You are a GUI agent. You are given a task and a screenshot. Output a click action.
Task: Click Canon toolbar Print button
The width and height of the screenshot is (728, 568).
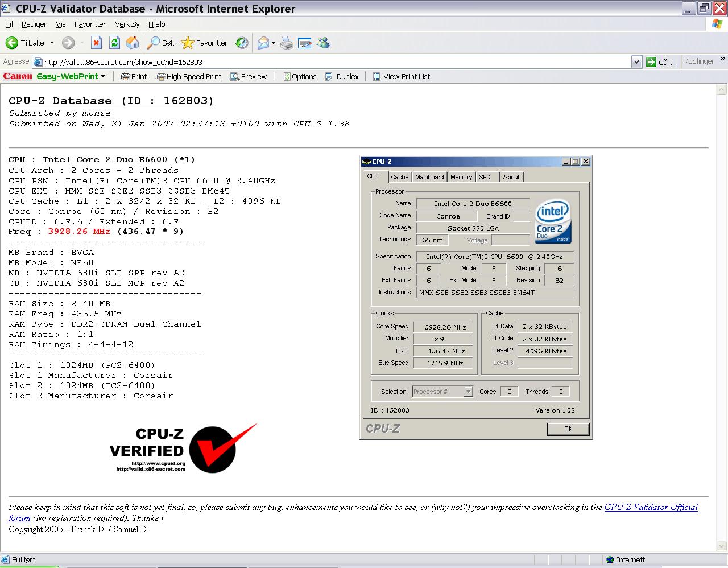[134, 76]
